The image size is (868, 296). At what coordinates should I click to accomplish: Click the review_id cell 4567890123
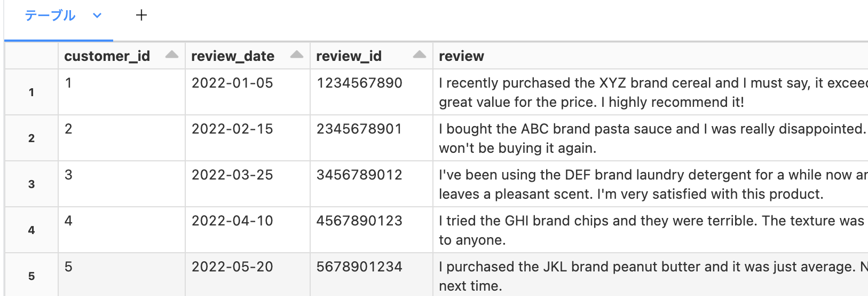click(359, 221)
